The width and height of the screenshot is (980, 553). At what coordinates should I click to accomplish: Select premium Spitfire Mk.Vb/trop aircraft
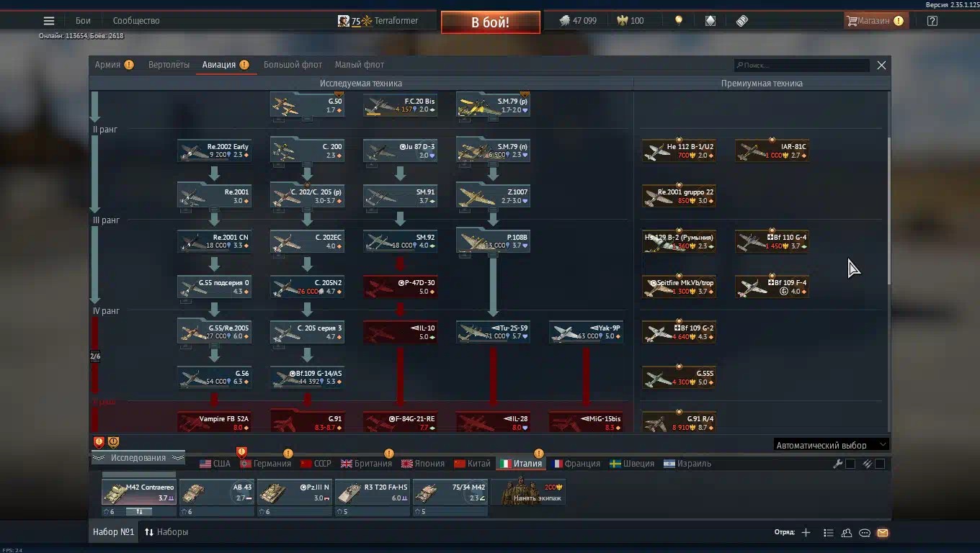click(679, 287)
